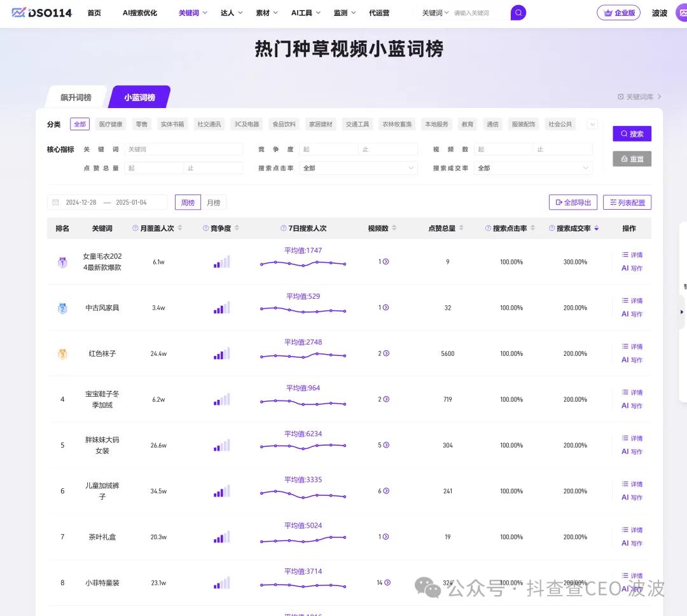Click the 重置 button
Viewport: 687px width, 616px height.
pos(632,159)
